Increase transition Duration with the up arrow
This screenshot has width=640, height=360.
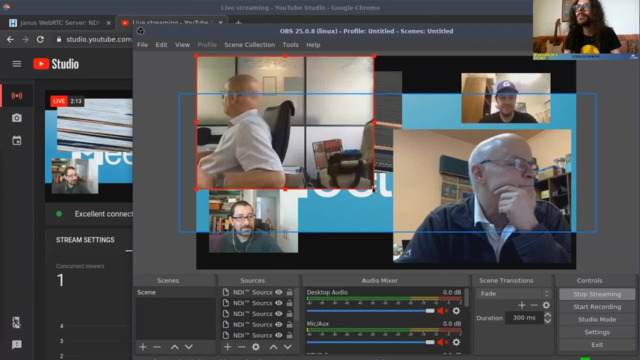(548, 315)
